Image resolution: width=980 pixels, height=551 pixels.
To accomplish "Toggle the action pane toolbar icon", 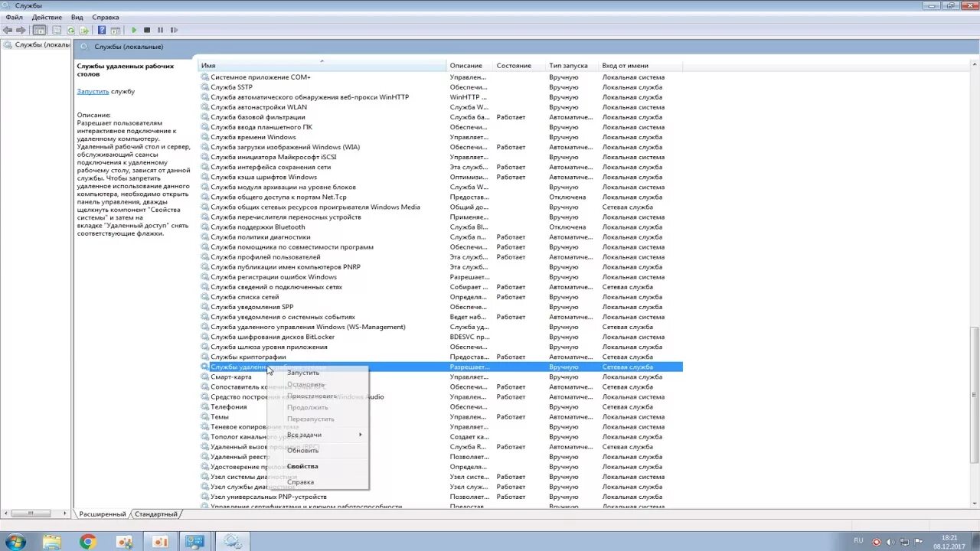I will tap(116, 30).
